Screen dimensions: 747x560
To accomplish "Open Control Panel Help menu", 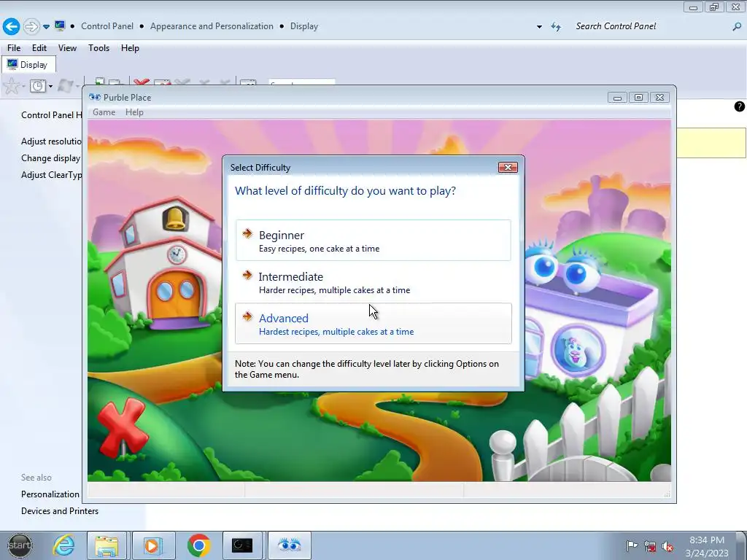I will point(130,48).
